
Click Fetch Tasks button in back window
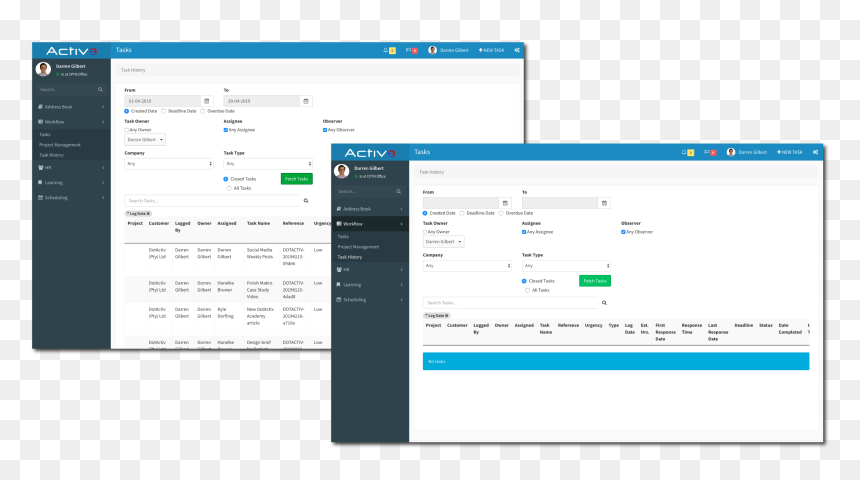tap(297, 179)
